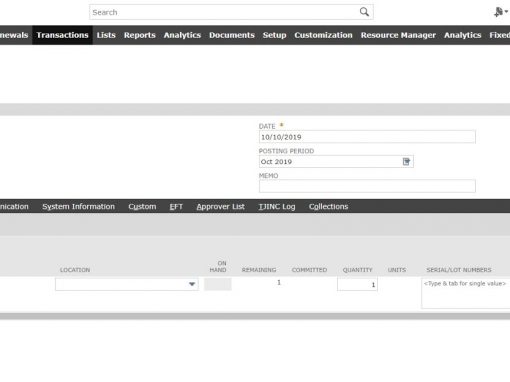Open the Analytics menu after Resource Manager
Viewport: 510px width, 382px height.
tap(462, 35)
